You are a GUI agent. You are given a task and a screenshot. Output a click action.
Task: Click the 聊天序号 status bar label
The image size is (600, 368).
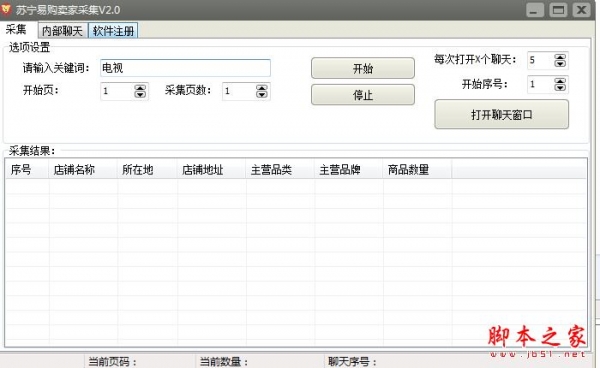[x=352, y=361]
